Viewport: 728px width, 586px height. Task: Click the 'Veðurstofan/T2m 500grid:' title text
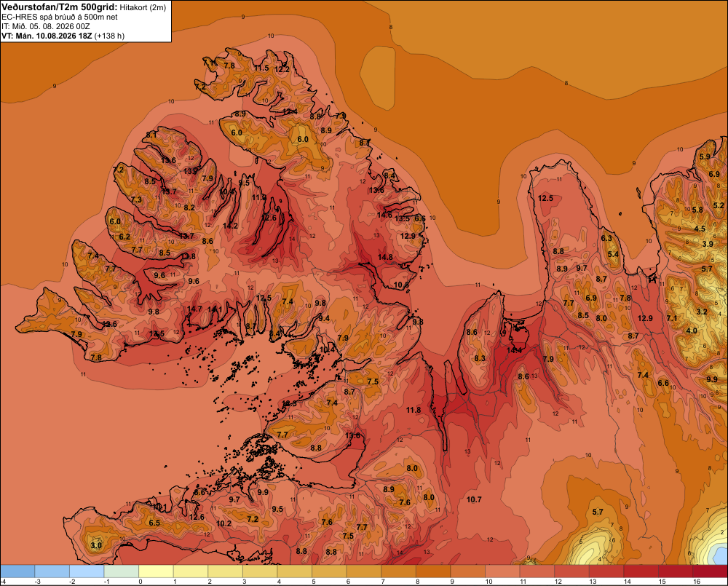(60, 7)
